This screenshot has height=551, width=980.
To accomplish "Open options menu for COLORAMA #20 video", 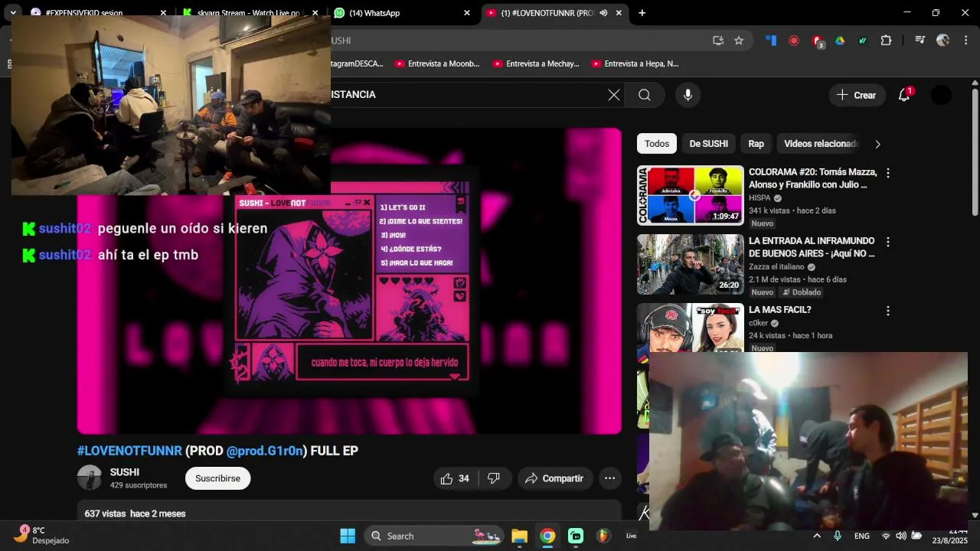I will coord(888,173).
